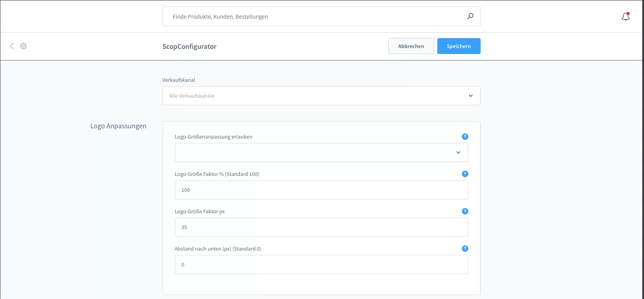The width and height of the screenshot is (644, 299).
Task: Show help for Abstand nach unten
Action: click(x=465, y=249)
